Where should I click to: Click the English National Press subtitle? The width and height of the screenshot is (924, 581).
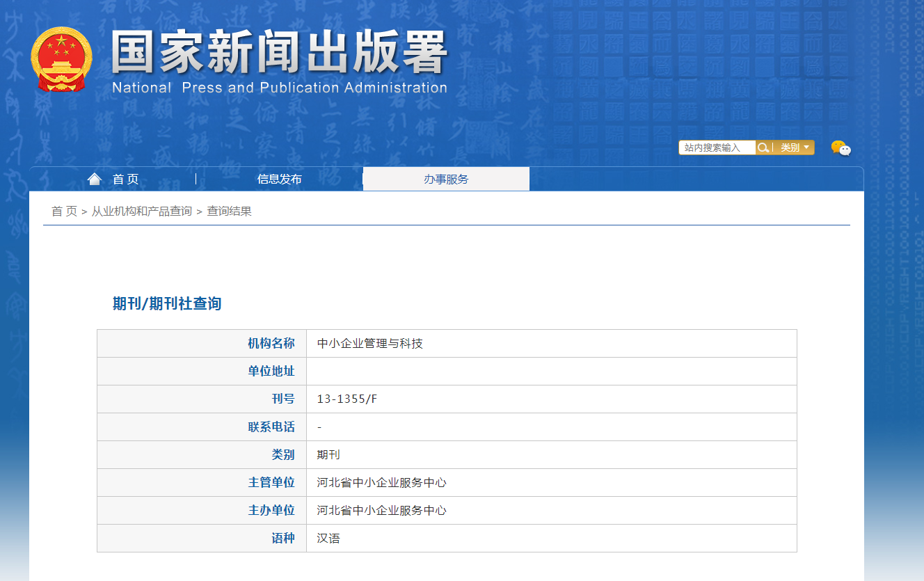coord(279,88)
